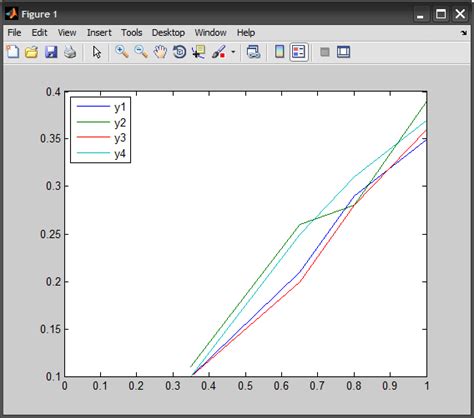Click the New Figure icon
Viewport: 474px width, 418px height.
(13, 52)
